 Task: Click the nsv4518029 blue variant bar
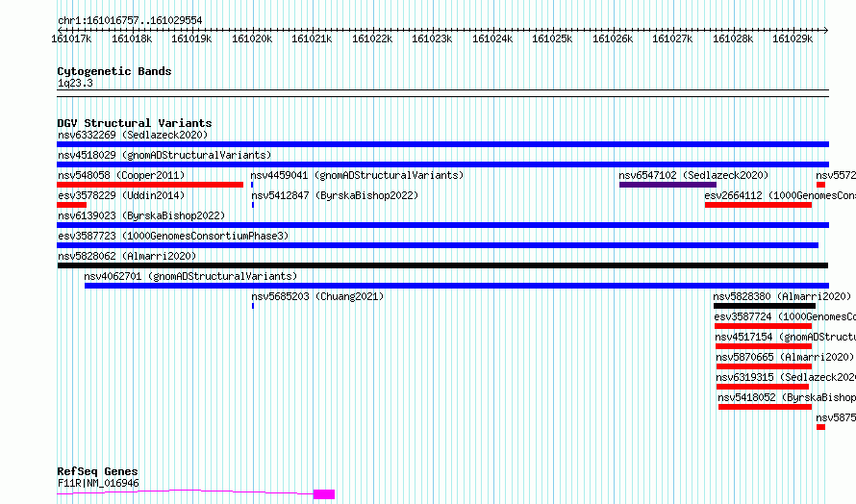coord(442,164)
